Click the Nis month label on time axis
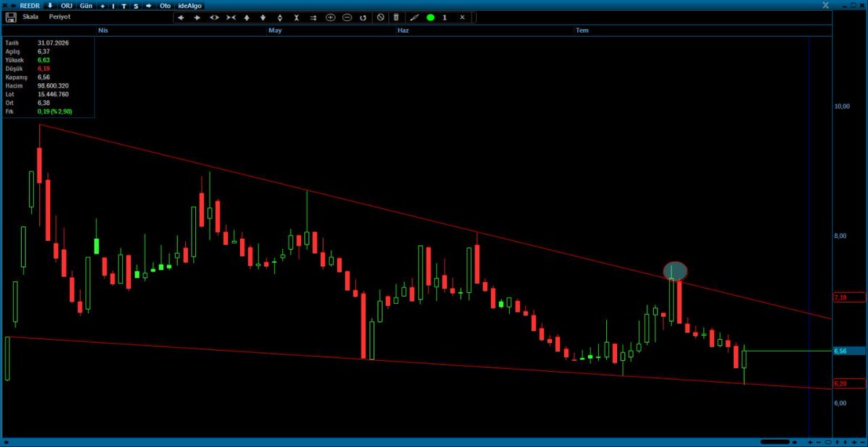Screen dimensions: 868x447 click(103, 30)
